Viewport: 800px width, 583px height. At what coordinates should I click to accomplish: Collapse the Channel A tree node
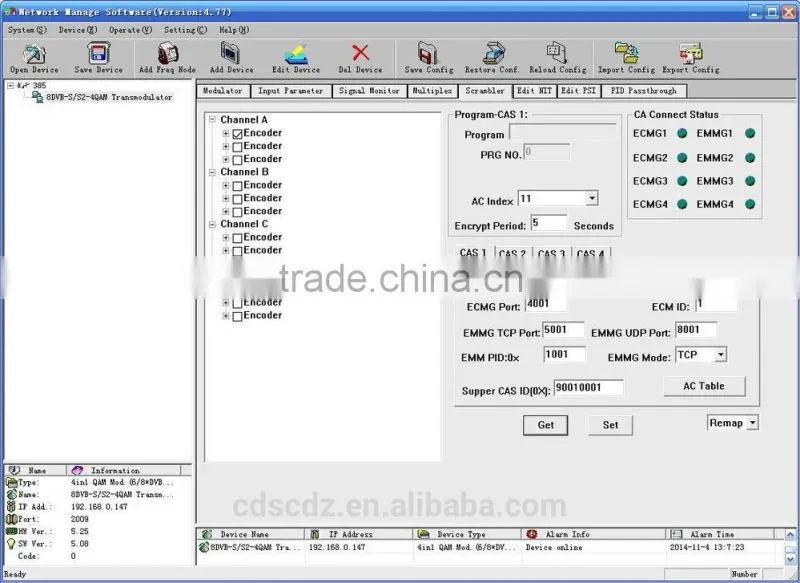point(212,119)
